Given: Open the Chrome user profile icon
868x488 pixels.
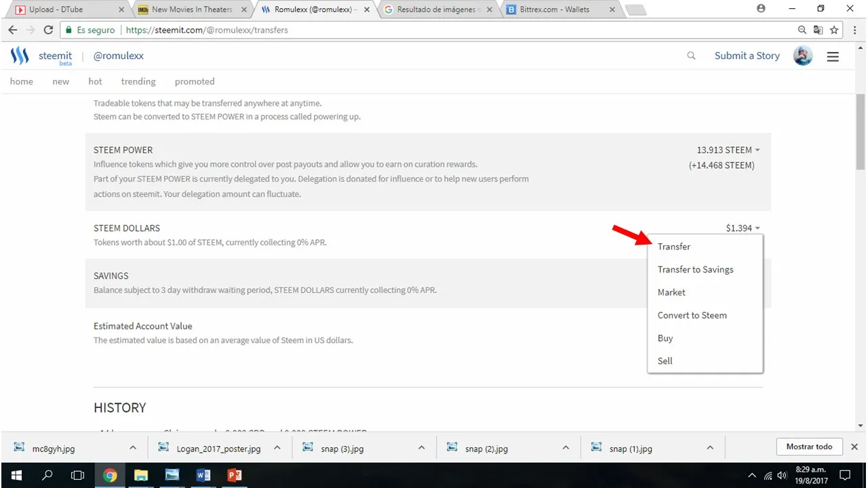Looking at the screenshot, I should (x=761, y=9).
